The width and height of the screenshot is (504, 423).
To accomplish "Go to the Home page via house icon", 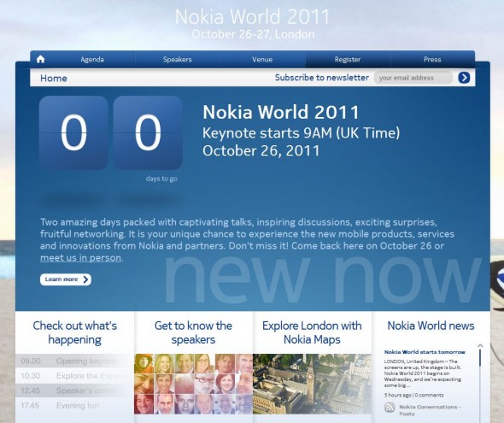I will (x=40, y=59).
